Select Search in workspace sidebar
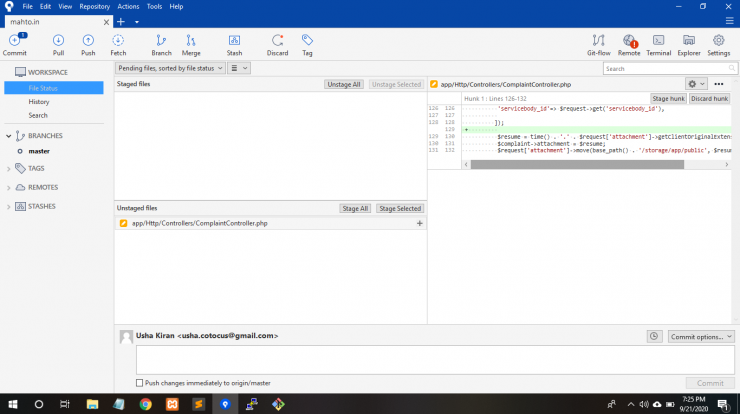 click(x=38, y=115)
